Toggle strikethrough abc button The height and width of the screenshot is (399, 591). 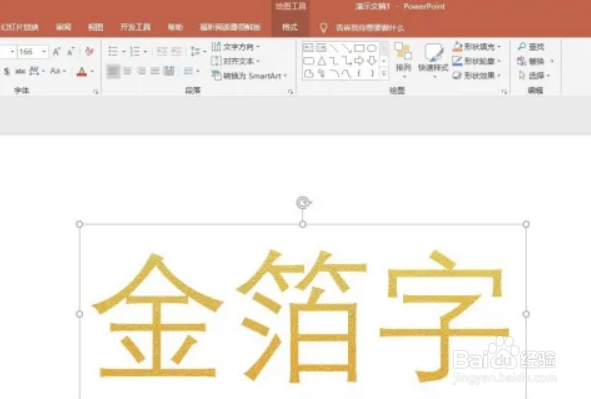click(x=20, y=71)
